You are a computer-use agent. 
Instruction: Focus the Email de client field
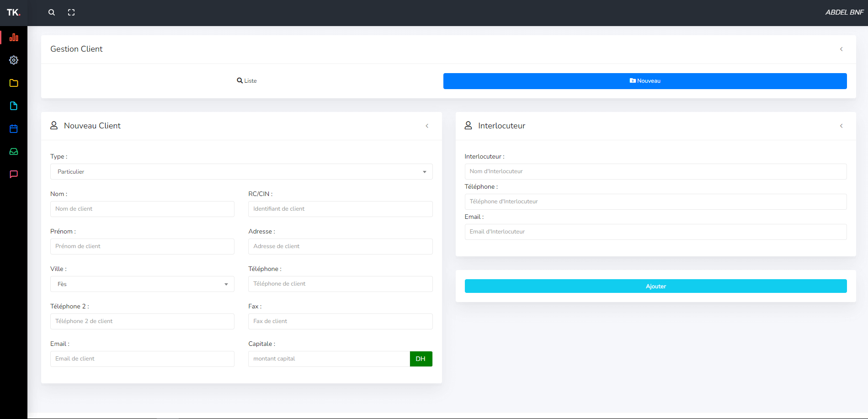pos(142,359)
